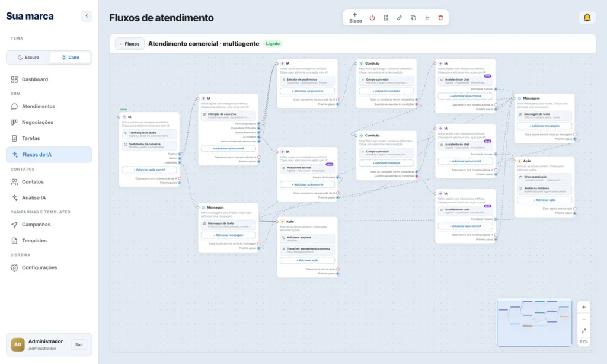Open Configurações in the sidebar
The image size is (607, 364).
(x=49, y=267)
